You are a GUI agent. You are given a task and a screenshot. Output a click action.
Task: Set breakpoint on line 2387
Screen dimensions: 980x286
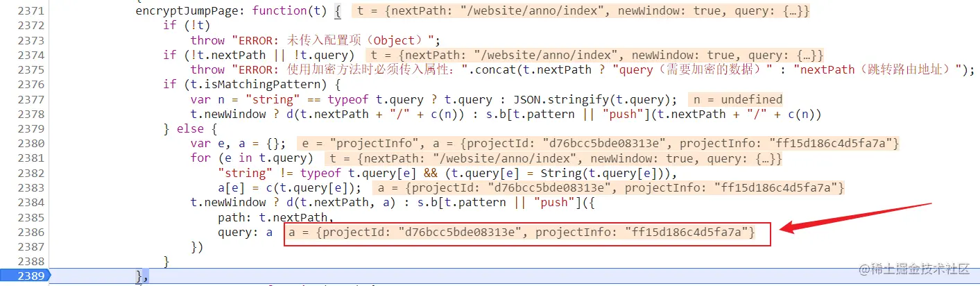click(x=32, y=246)
